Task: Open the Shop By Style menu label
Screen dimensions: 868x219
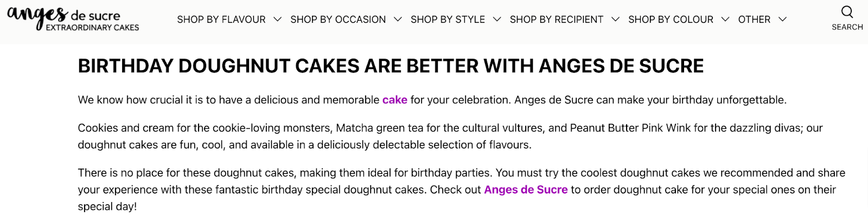Action: [448, 20]
